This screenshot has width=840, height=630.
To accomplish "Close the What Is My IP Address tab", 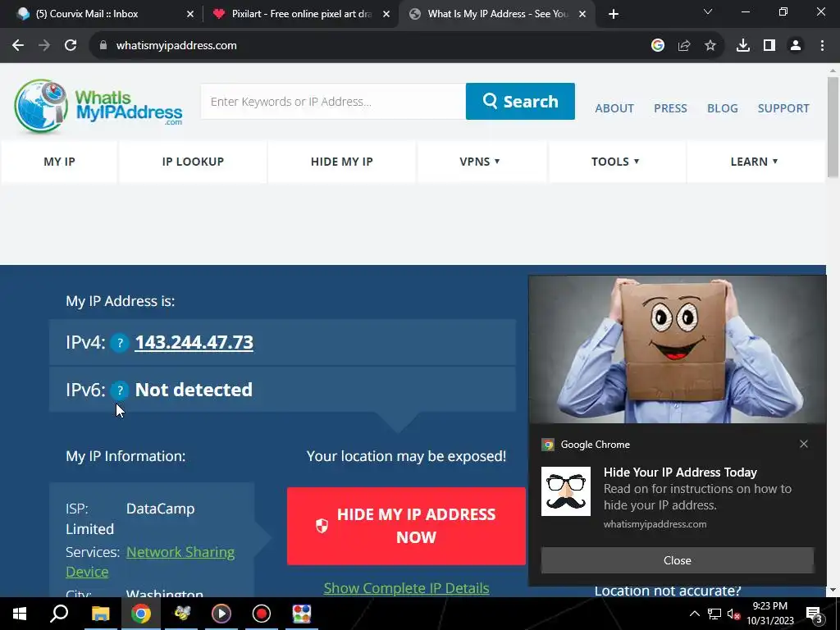I will [x=582, y=15].
